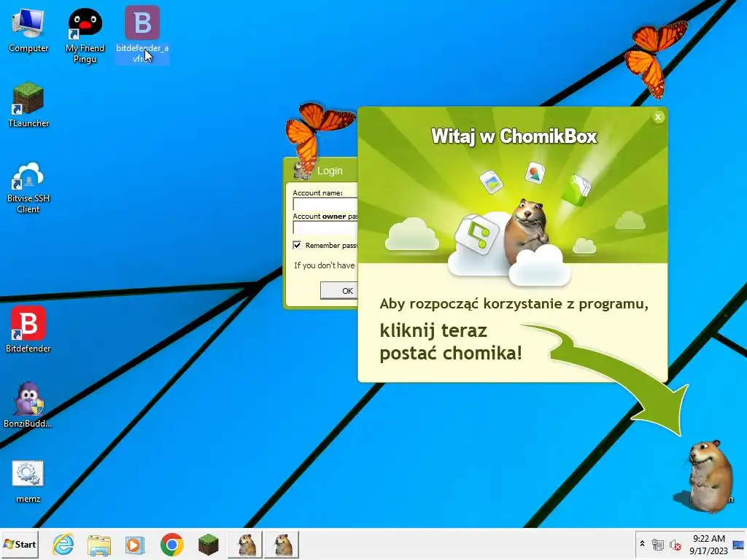Launch the Bitdefender desktop shortcut
747x560 pixels.
click(28, 330)
